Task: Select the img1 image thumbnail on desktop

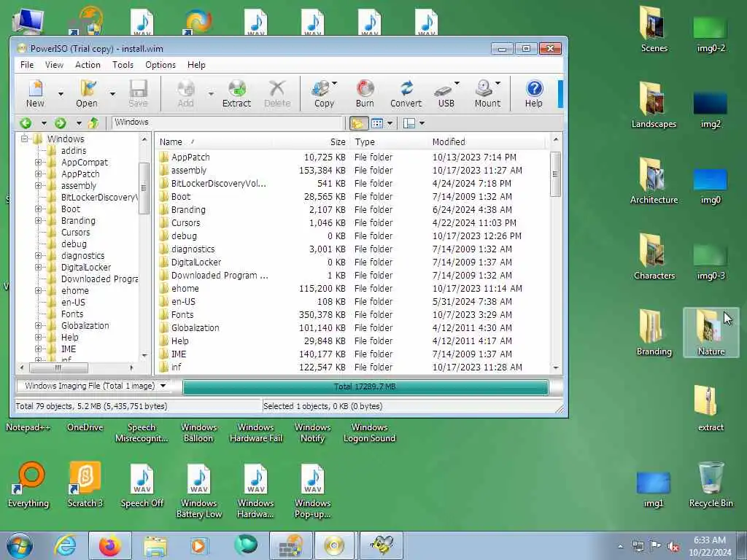Action: pyautogui.click(x=653, y=488)
